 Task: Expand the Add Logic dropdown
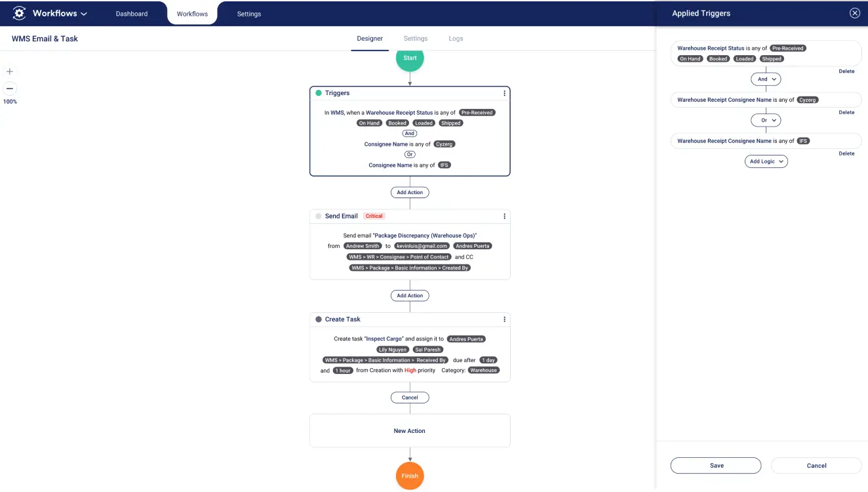(x=766, y=161)
